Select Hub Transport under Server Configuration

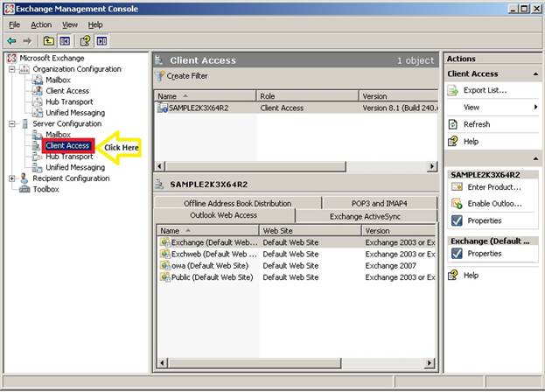tap(69, 157)
